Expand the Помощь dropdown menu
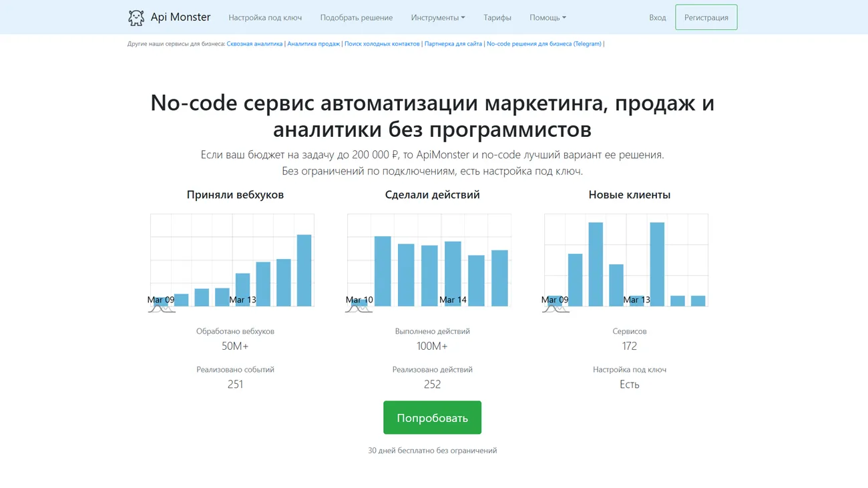This screenshot has width=868, height=488. tap(548, 17)
